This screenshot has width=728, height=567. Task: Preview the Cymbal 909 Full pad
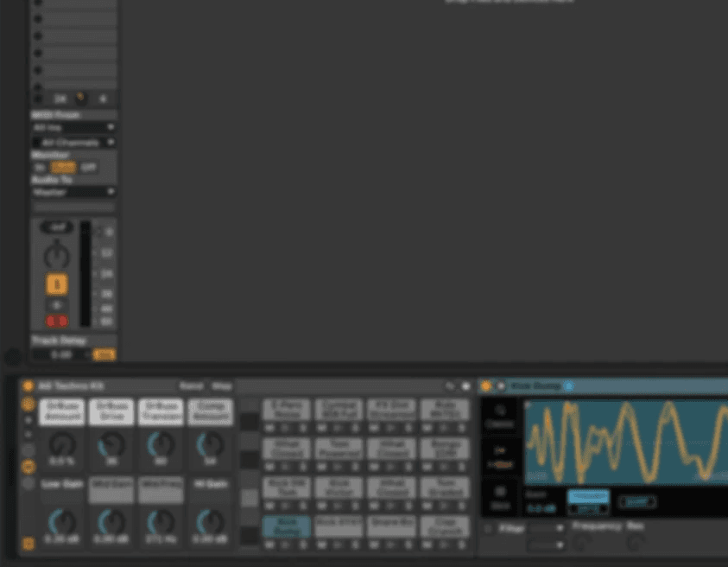click(339, 427)
